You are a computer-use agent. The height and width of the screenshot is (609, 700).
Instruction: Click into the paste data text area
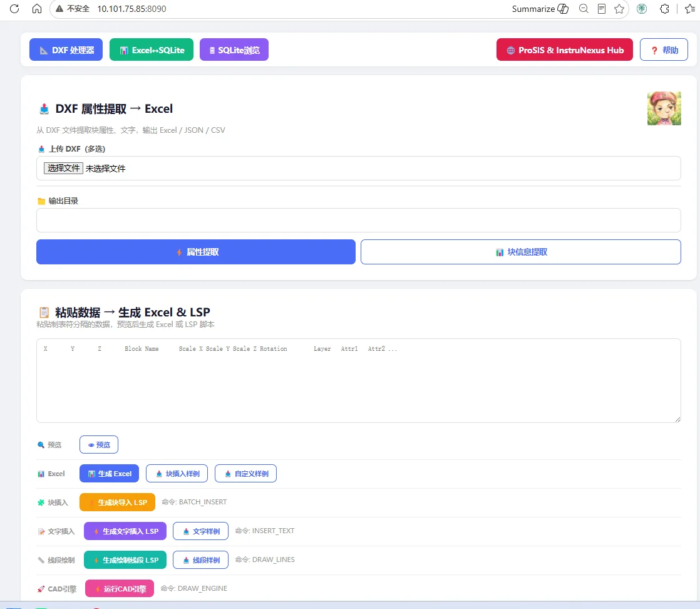[359, 381]
